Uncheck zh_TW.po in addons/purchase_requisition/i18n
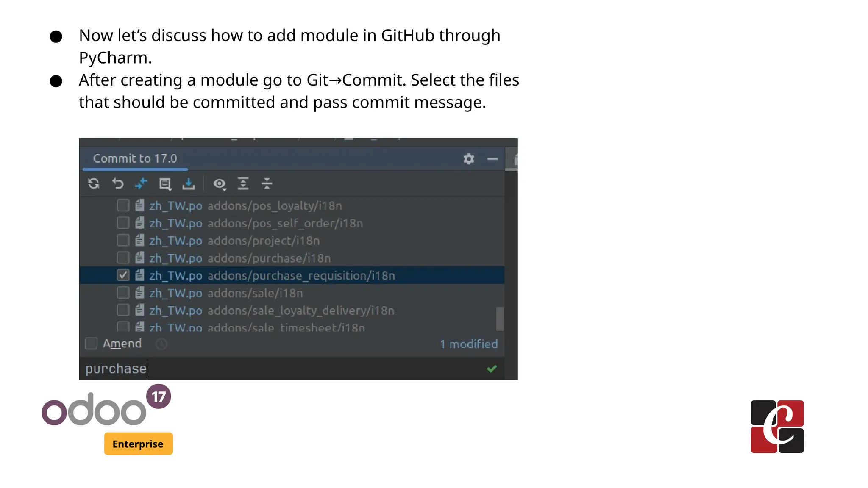Screen dimensions: 868x488 123,275
